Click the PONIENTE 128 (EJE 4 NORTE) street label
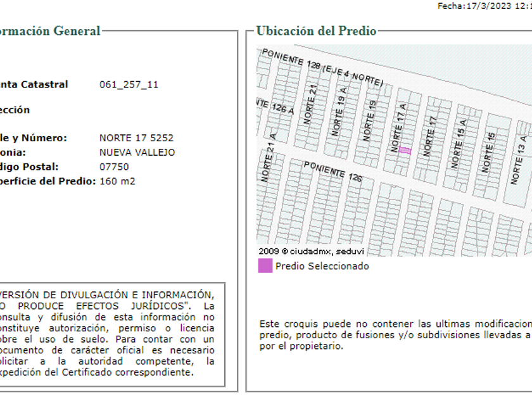This screenshot has height=399, width=532. tap(322, 68)
